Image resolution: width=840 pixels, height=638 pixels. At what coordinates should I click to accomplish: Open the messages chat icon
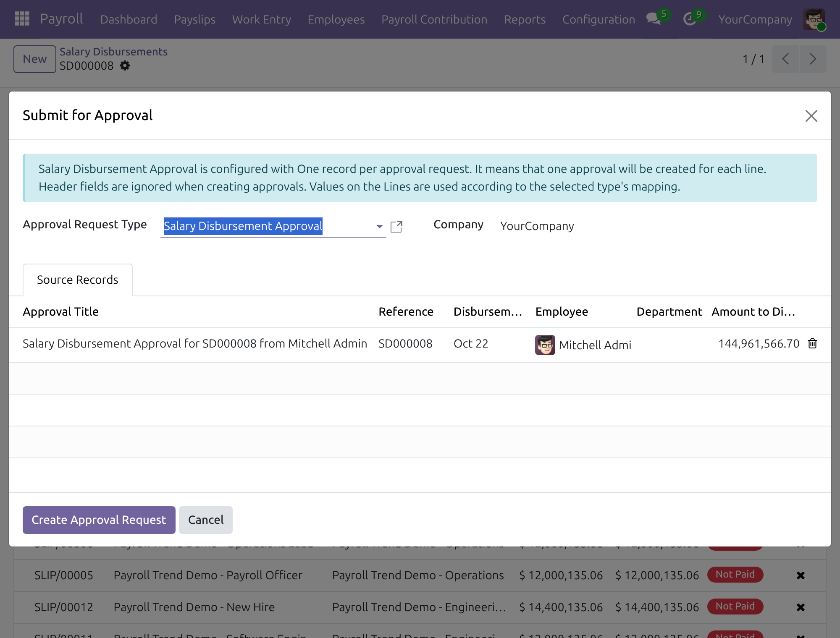(654, 19)
